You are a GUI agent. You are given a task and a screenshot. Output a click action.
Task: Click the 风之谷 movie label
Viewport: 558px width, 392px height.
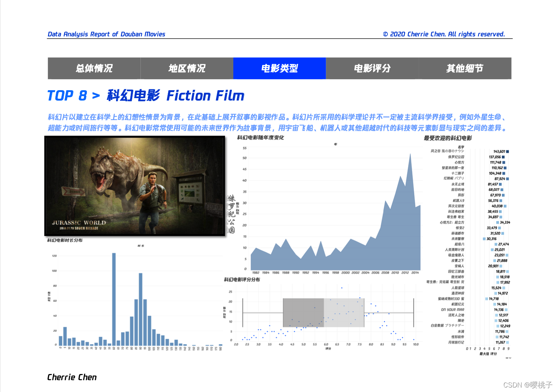pos(447,151)
